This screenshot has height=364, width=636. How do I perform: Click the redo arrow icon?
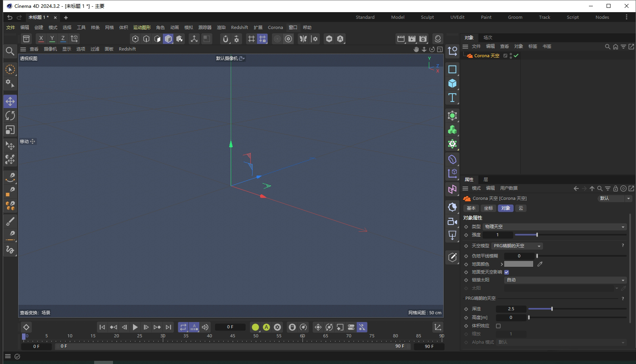(19, 17)
